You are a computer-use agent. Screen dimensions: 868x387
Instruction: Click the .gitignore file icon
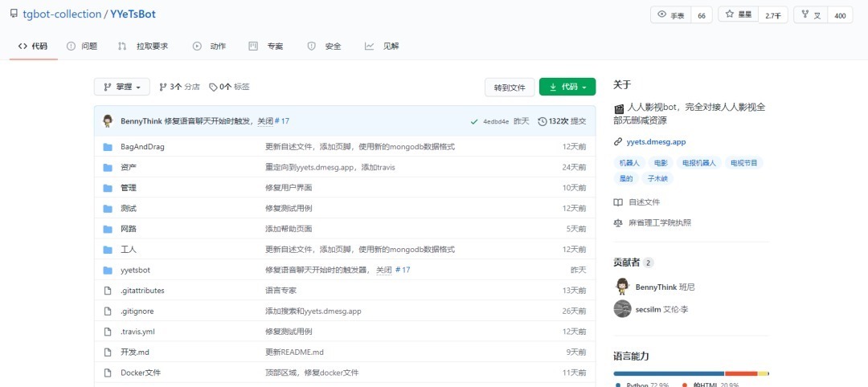[x=108, y=312]
